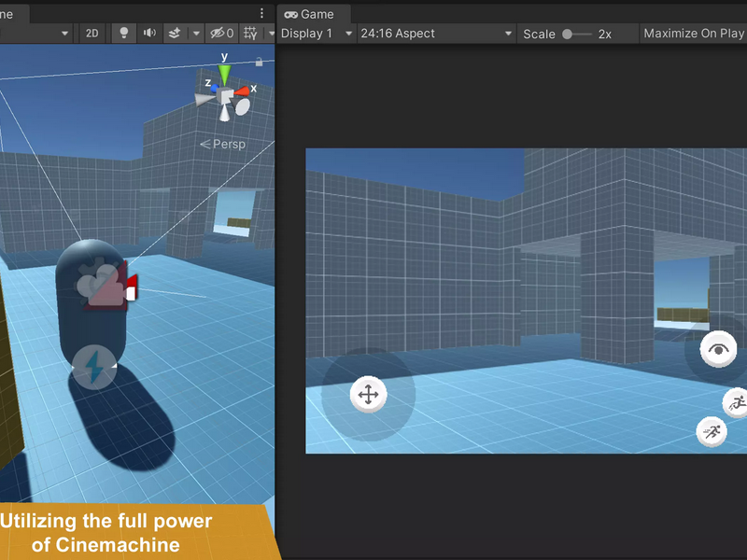Enable Maximize On Play
747x560 pixels.
(694, 34)
